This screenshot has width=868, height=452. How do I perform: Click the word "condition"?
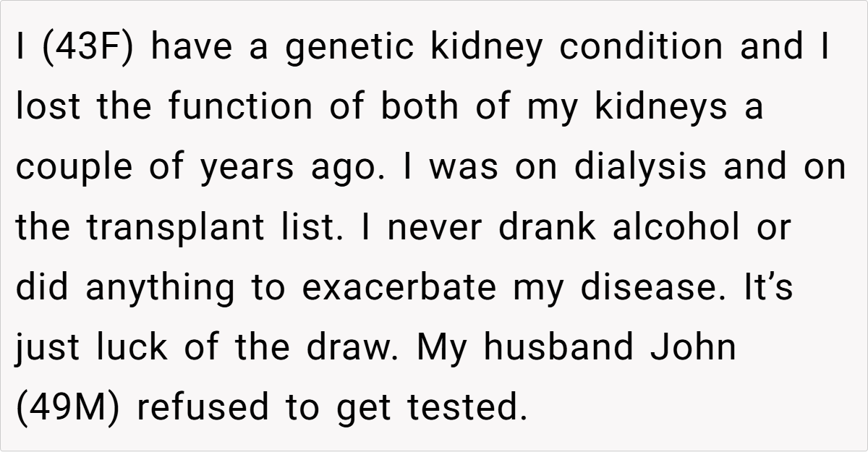pyautogui.click(x=641, y=47)
